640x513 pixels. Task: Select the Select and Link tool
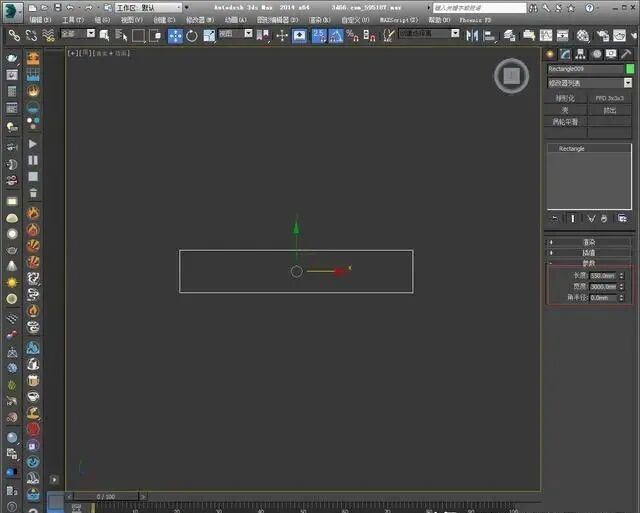[14, 36]
